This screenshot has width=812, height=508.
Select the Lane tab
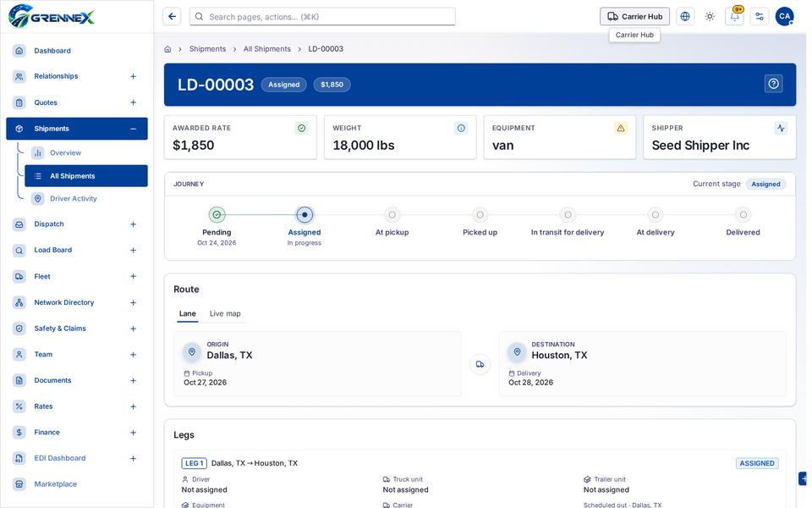188,313
